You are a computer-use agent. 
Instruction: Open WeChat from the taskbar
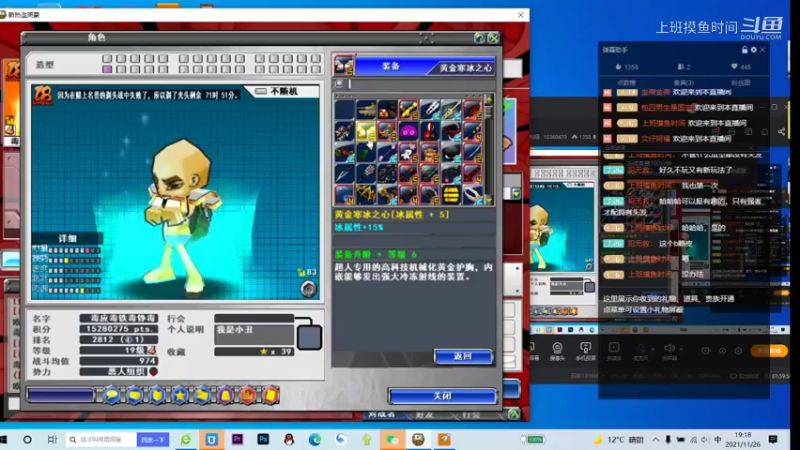pyautogui.click(x=392, y=439)
